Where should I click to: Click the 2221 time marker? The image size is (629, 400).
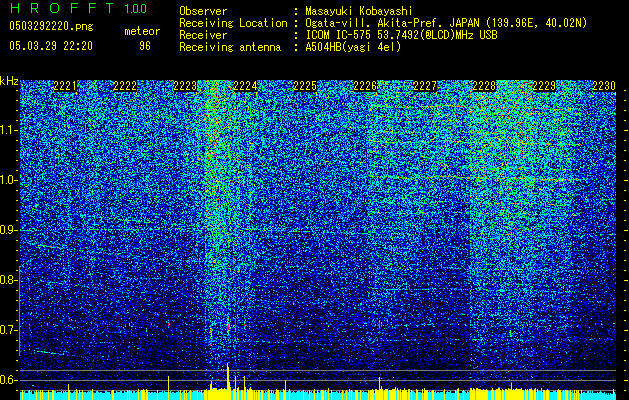65,86
